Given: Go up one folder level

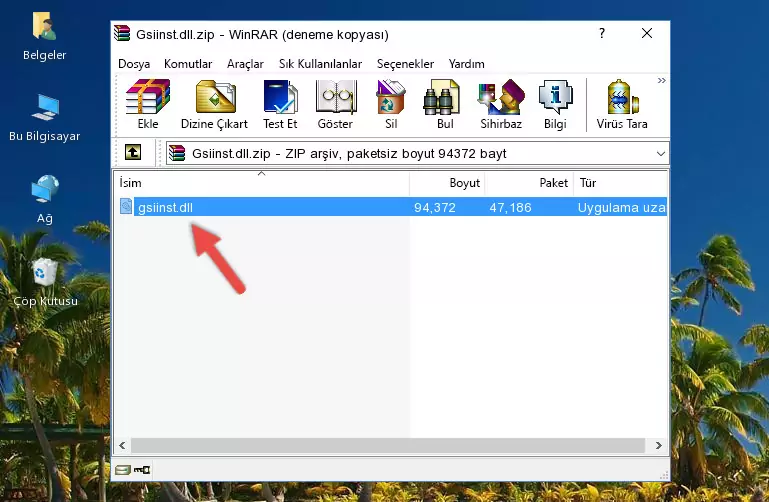Looking at the screenshot, I should click(133, 152).
